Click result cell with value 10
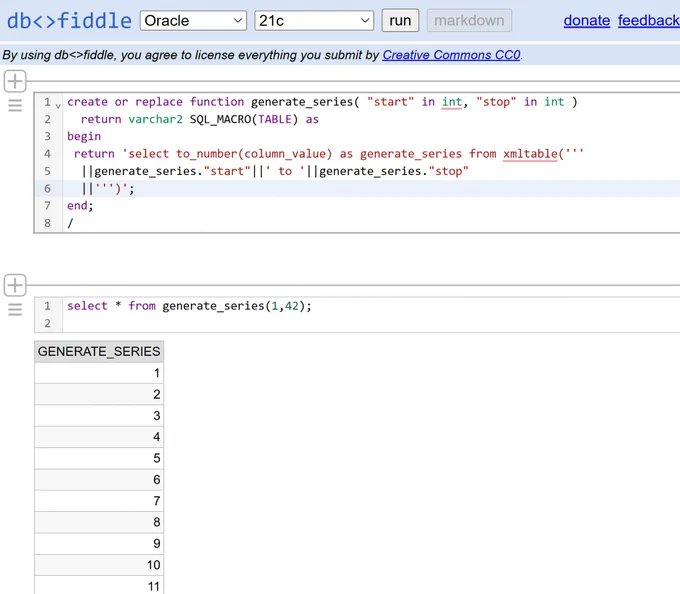 (99, 565)
